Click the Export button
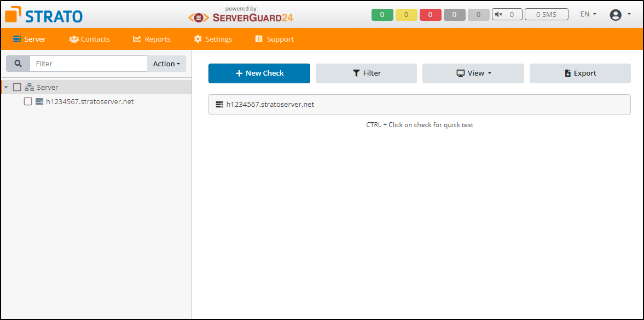 580,73
